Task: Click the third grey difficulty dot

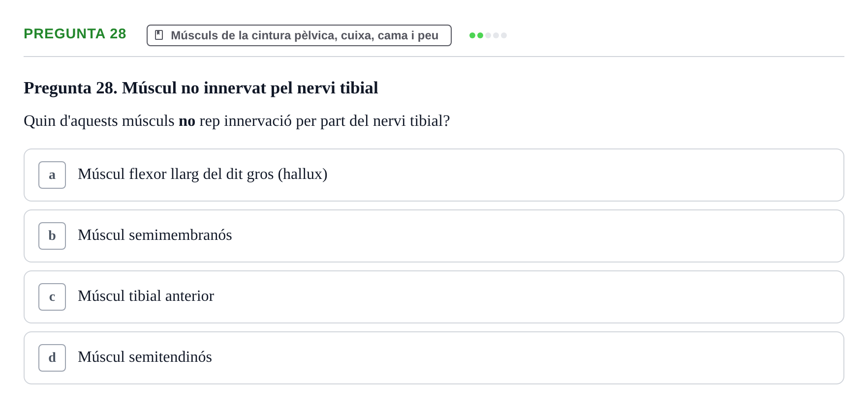Action: (x=488, y=35)
